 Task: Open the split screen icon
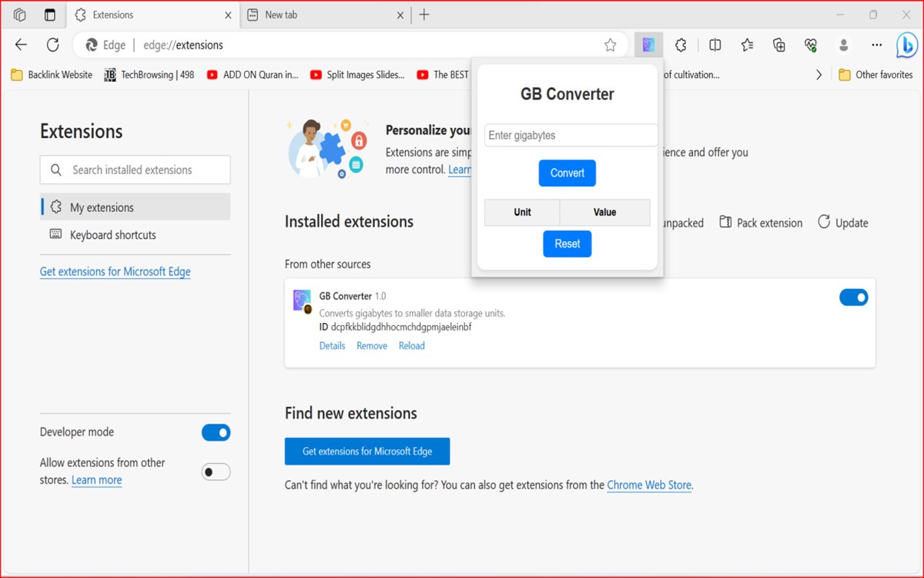click(715, 45)
